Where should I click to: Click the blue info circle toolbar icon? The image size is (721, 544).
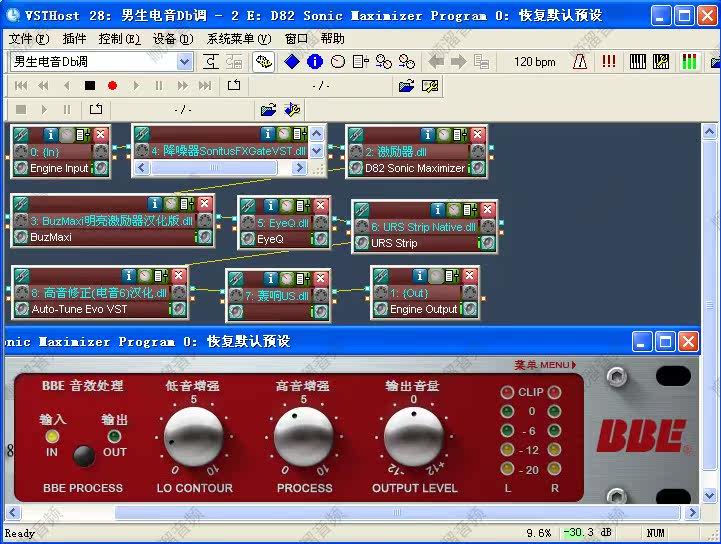click(x=315, y=62)
